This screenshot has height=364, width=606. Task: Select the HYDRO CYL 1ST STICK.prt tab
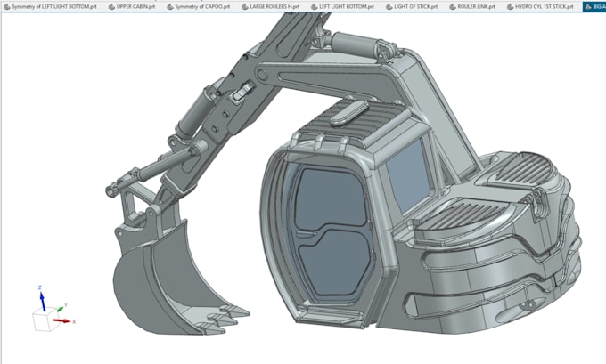[x=540, y=6]
